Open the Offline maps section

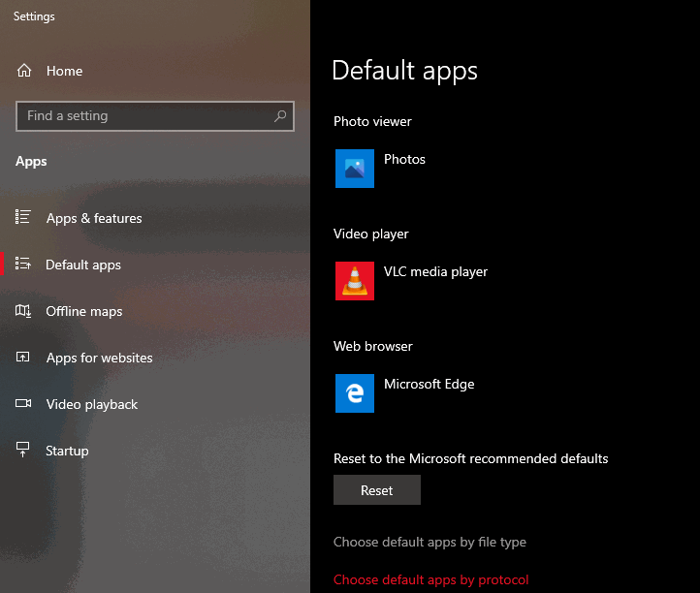coord(84,311)
